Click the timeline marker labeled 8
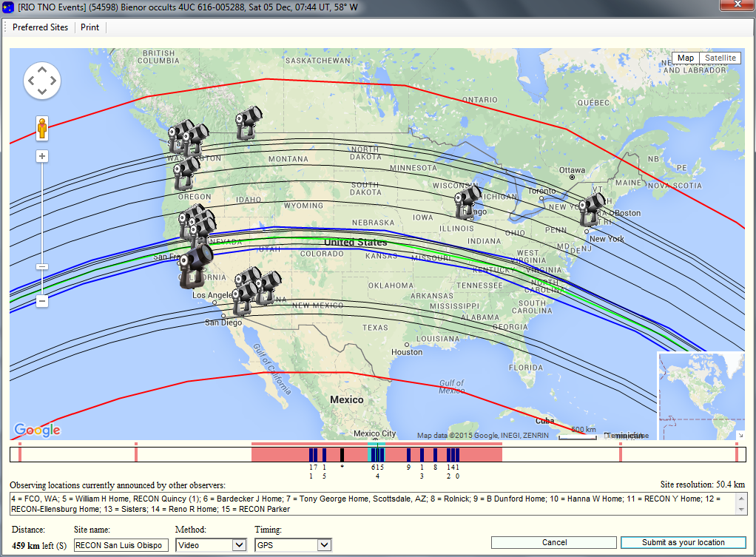 tap(435, 455)
